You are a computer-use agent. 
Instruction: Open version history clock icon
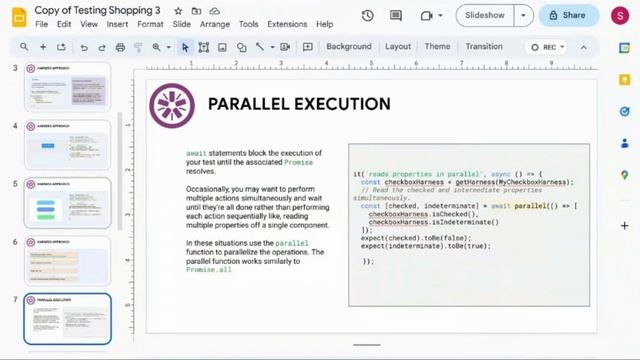367,16
